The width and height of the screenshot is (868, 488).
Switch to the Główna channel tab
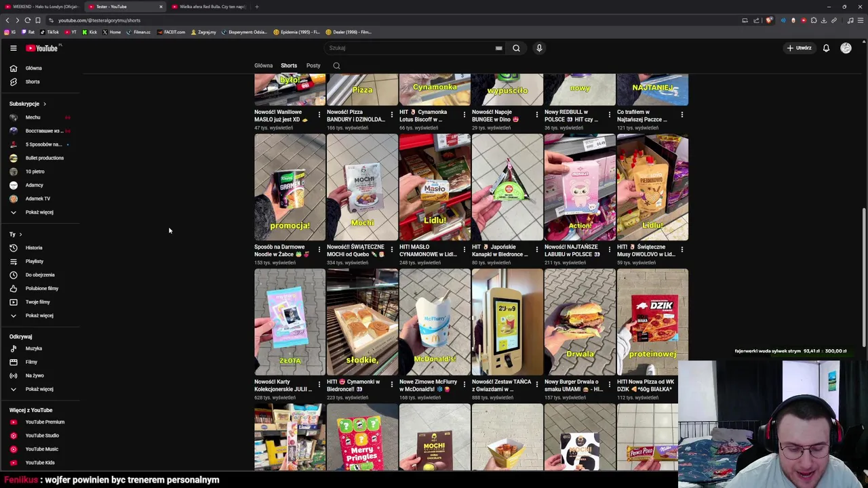[x=263, y=66]
